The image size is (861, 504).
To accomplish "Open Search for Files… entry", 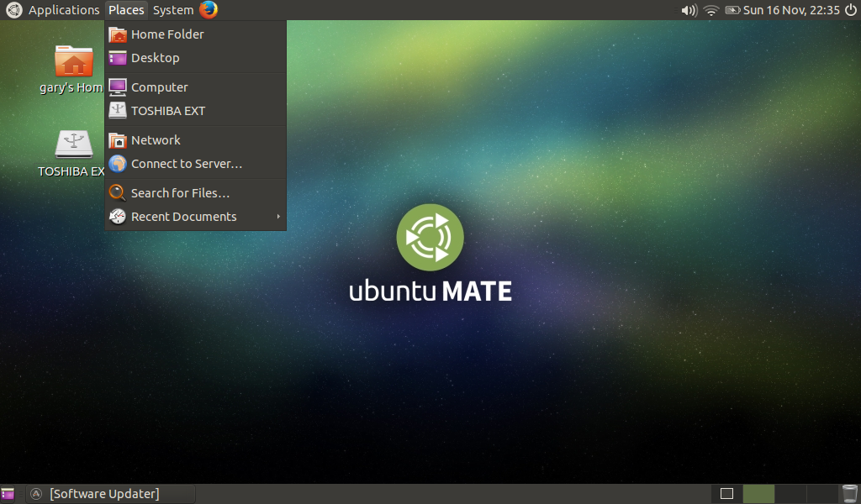I will coord(195,193).
